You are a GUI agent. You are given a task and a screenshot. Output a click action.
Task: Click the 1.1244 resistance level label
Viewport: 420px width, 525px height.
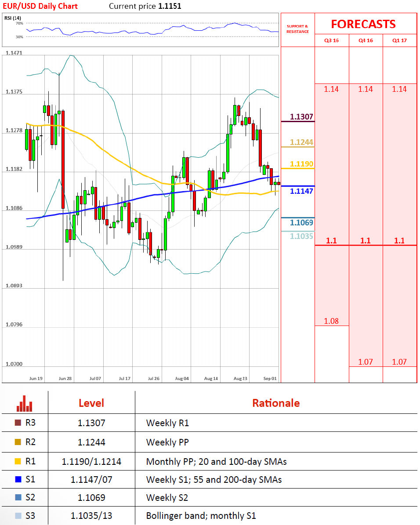301,142
